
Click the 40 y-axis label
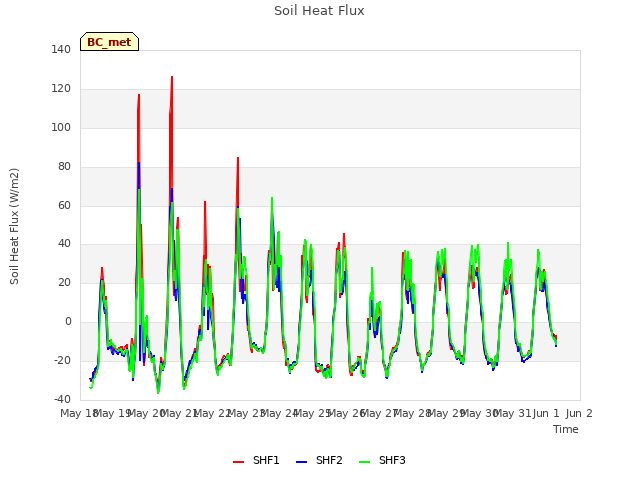click(x=64, y=244)
